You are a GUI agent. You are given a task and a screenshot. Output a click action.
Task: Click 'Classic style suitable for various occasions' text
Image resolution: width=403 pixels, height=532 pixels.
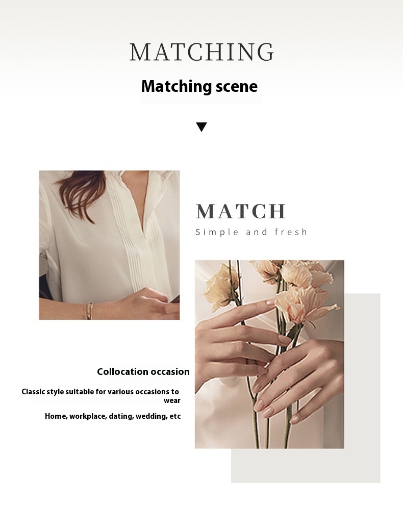tap(100, 392)
